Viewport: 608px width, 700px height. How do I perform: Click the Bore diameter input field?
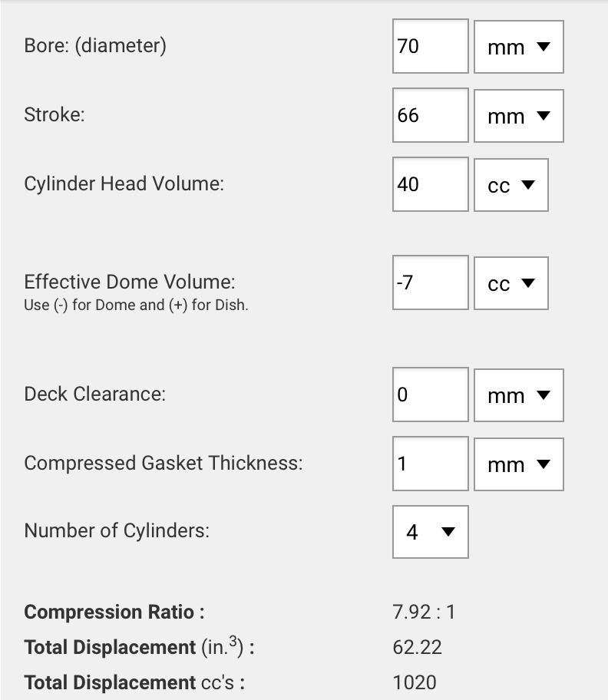430,46
